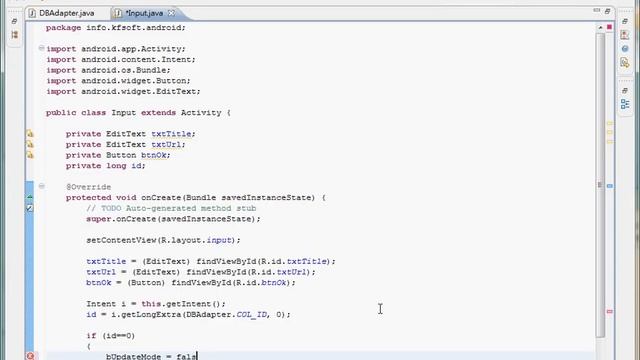
Task: Click the error marker beside the bUpdateMode line
Action: click(30, 356)
